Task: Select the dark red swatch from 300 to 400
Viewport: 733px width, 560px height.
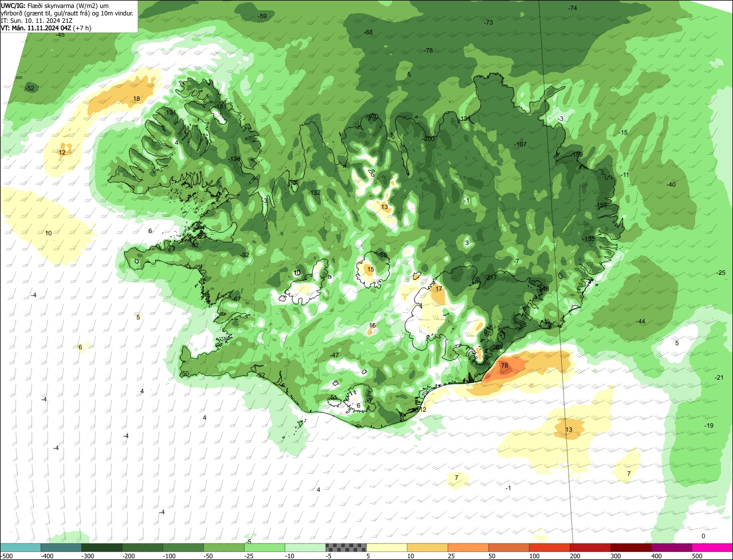Action: pyautogui.click(x=631, y=547)
